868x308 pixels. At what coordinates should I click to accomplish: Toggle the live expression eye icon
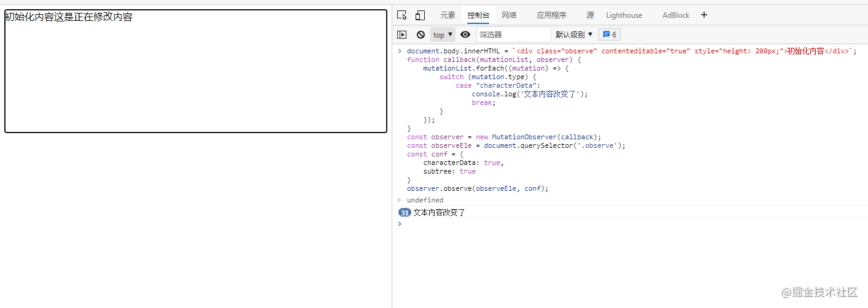(465, 35)
